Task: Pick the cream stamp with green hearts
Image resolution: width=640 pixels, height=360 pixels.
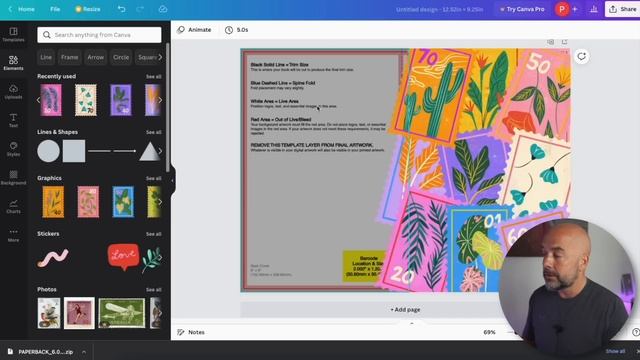Action: click(x=86, y=100)
